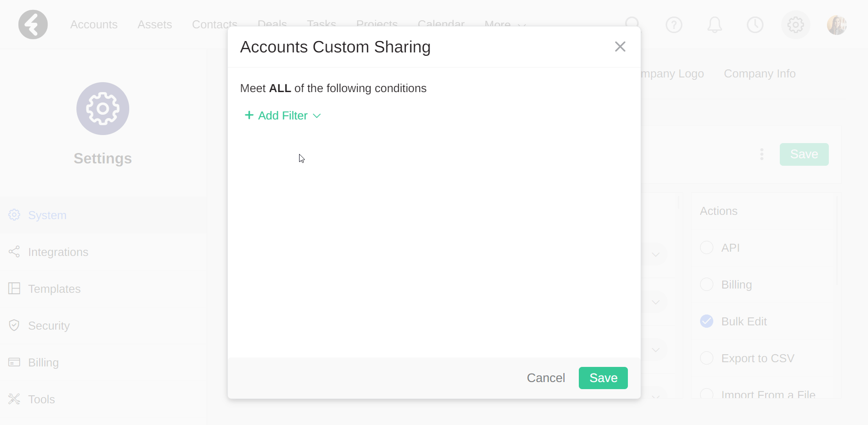Click the search magnifier icon in top bar
This screenshot has height=425, width=868.
coord(632,24)
